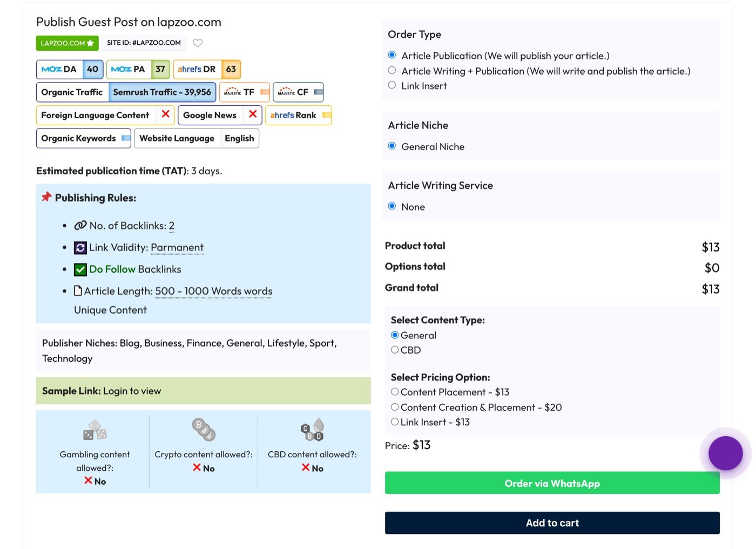Click the crypto coins icon
This screenshot has width=756, height=549.
204,430
